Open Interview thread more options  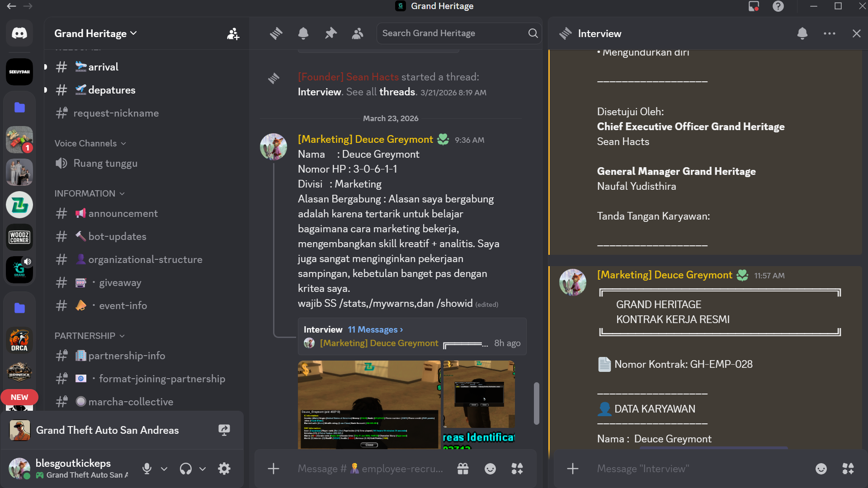pos(830,33)
